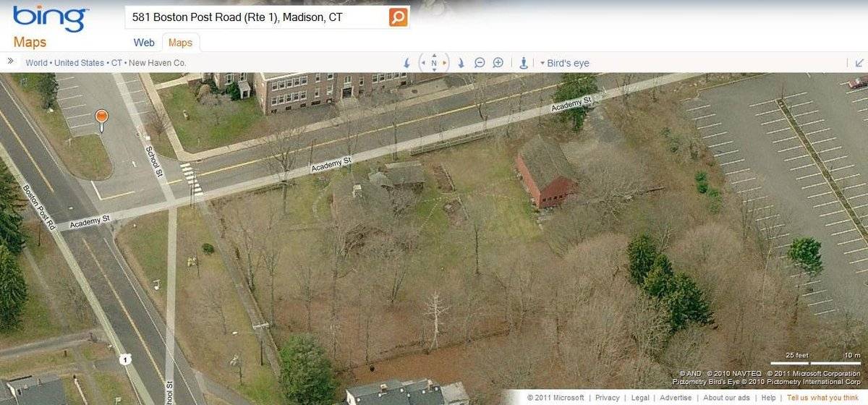Expand the left panel with double chevron
868x405 pixels.
[11, 62]
